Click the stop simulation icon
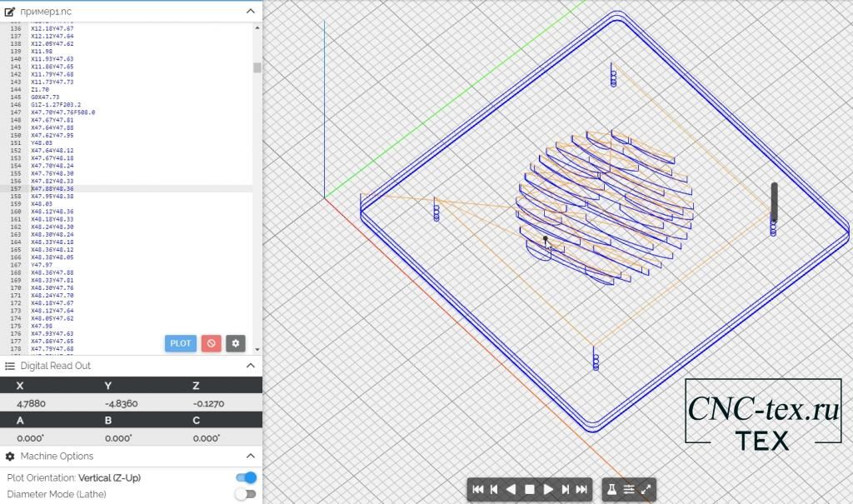Viewport: 853px width, 504px height. 530,490
